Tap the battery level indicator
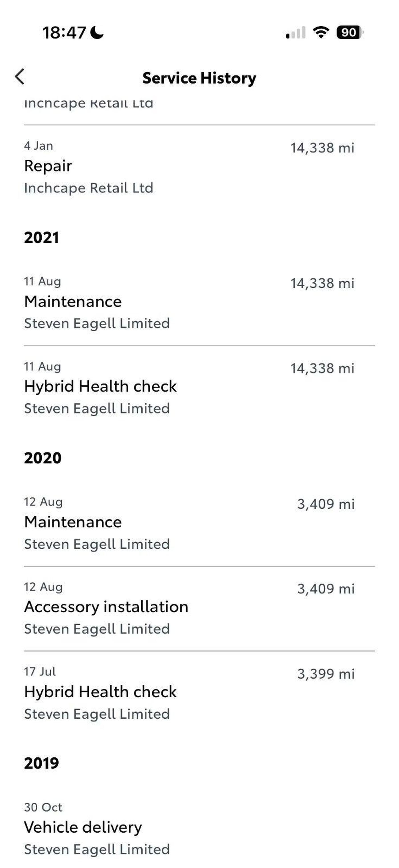399x868 pixels. (350, 32)
